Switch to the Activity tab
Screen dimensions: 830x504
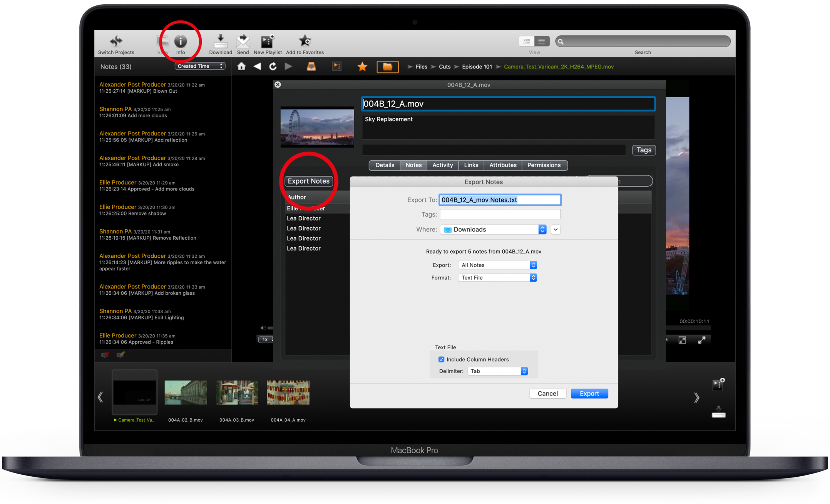pos(442,165)
